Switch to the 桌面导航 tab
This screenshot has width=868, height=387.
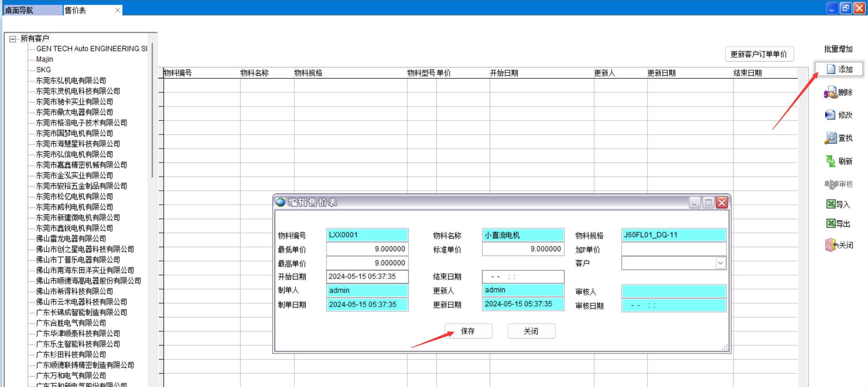32,10
